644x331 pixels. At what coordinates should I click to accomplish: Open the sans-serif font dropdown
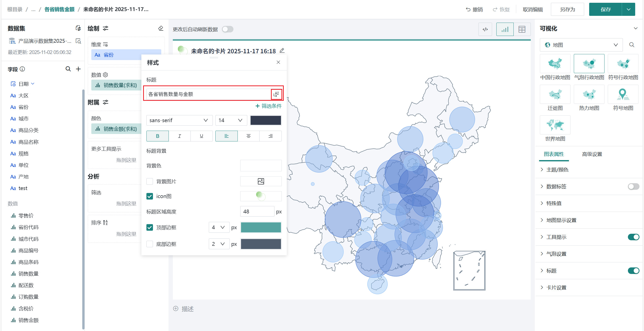click(x=179, y=120)
